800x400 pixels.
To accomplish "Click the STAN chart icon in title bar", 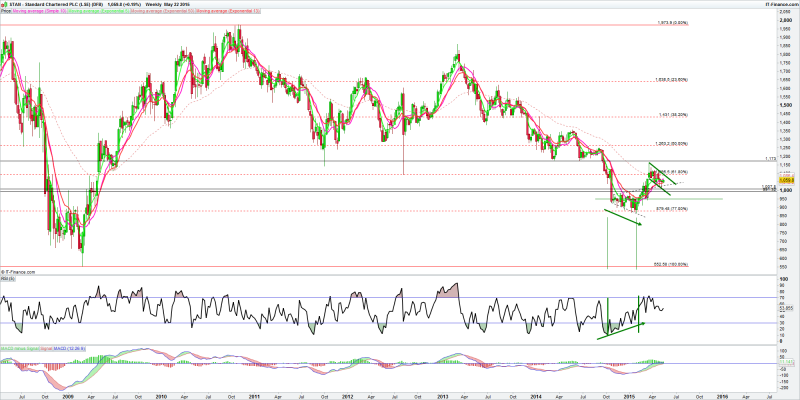I will pos(6,5).
